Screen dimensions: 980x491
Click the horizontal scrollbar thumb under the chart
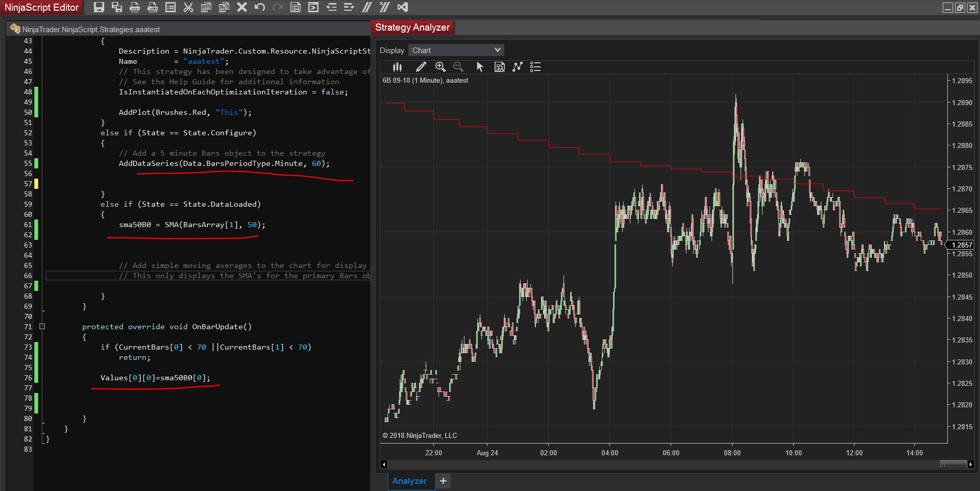[953, 464]
